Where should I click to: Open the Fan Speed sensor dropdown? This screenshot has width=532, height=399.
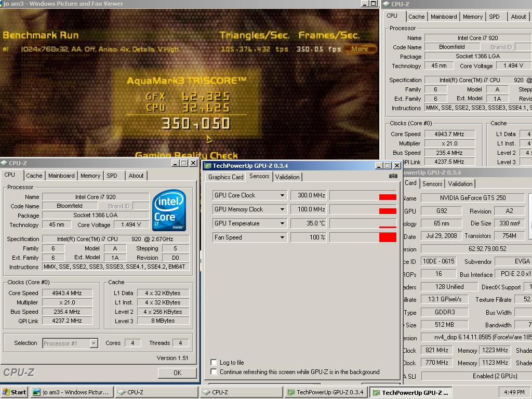coord(282,237)
